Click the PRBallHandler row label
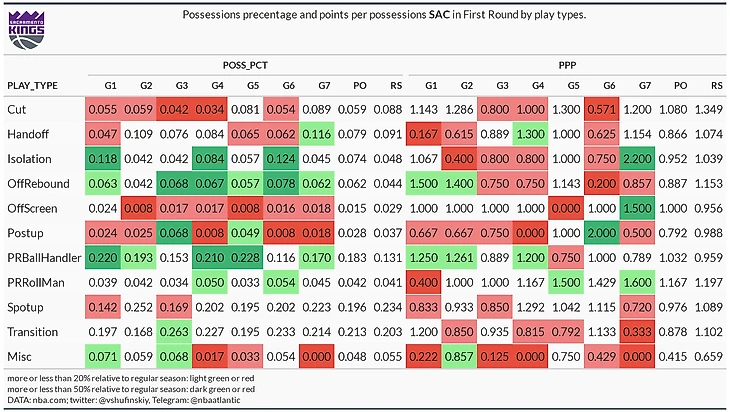730x412 pixels. pos(44,258)
